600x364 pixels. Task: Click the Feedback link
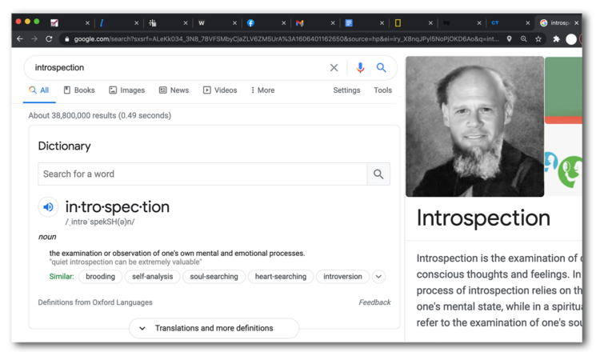point(374,302)
